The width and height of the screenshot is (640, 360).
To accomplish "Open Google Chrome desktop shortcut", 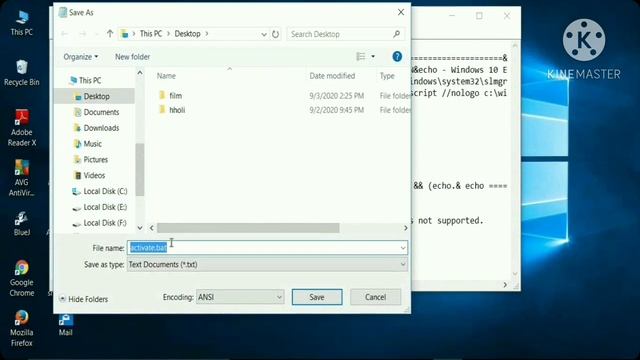I will tap(22, 278).
